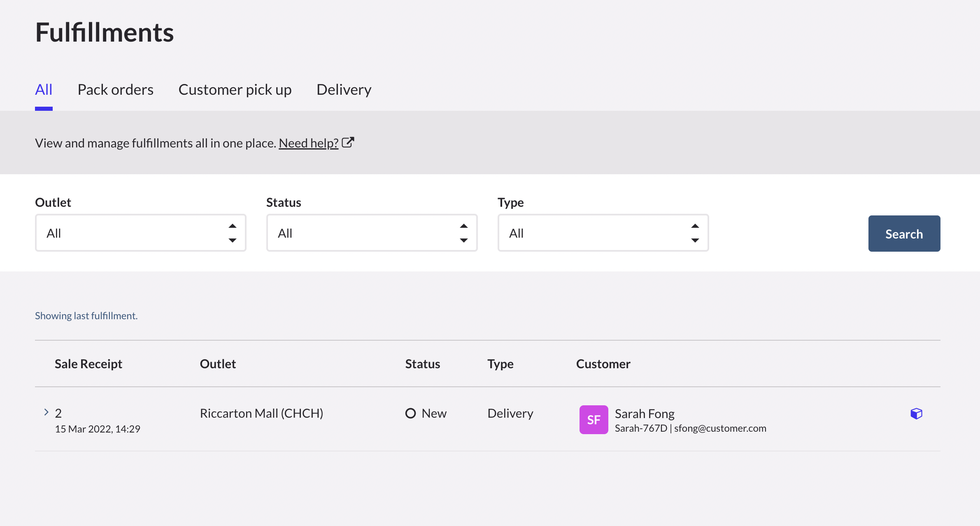
Task: Click sale receipt number 2
Action: pyautogui.click(x=58, y=413)
